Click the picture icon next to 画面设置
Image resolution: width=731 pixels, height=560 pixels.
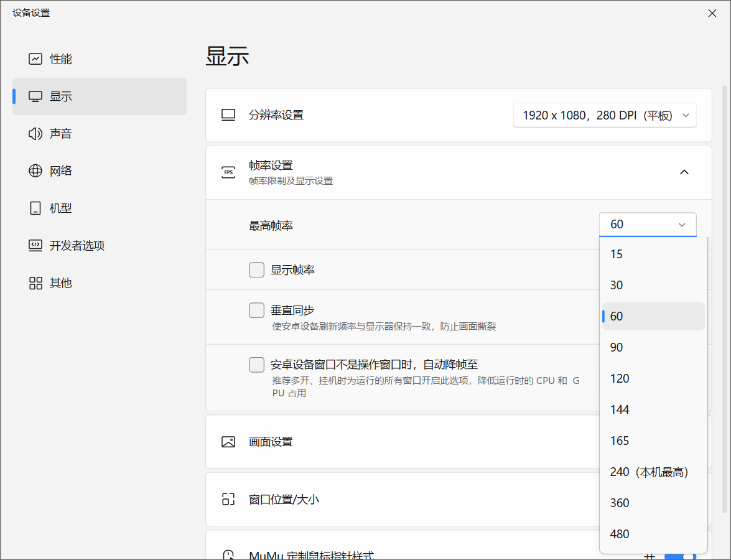[228, 442]
